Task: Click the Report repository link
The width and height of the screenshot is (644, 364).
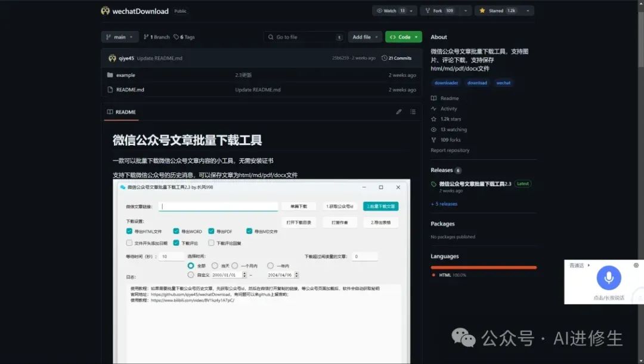Action: (x=450, y=150)
